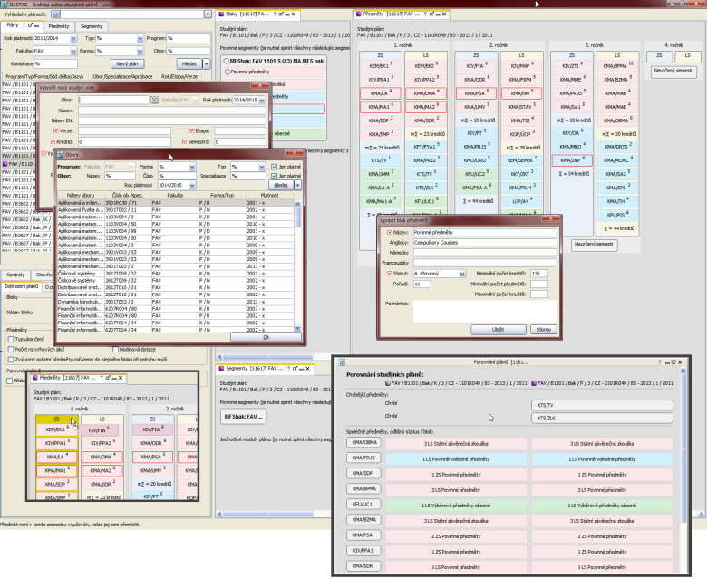Select the 'Zobrazení plánů' tab
This screenshot has height=588, width=707.
pos(21,286)
